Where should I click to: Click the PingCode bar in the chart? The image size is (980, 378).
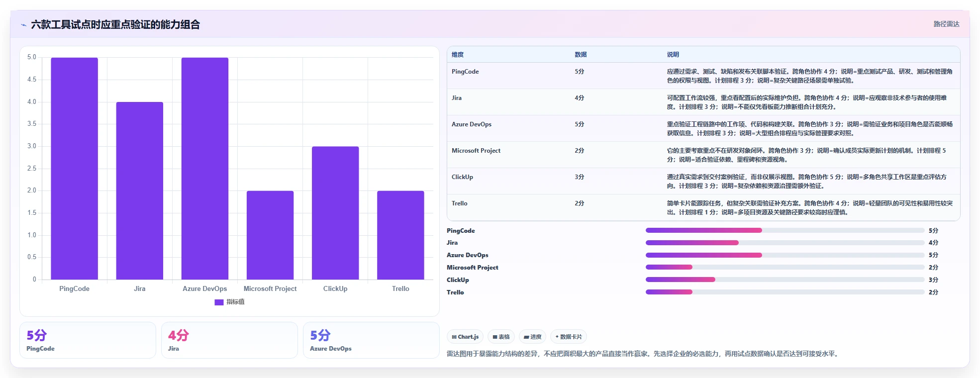tap(74, 169)
